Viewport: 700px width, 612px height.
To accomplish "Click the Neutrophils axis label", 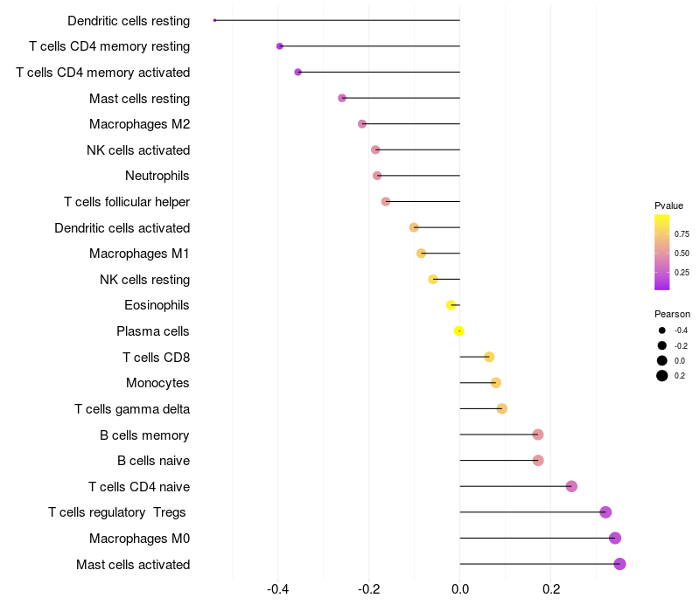I will click(157, 176).
